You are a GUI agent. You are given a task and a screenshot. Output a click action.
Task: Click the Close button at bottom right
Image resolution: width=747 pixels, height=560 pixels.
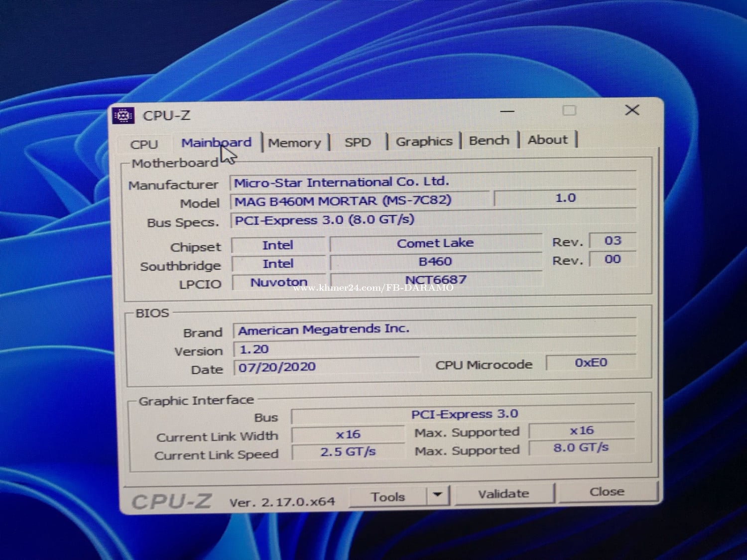click(607, 492)
